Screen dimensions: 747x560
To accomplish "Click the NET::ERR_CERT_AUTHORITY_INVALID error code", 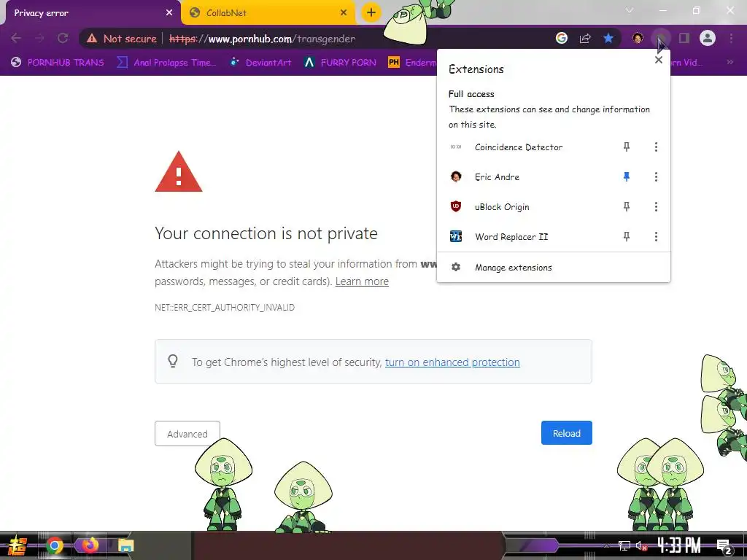I will coord(225,308).
